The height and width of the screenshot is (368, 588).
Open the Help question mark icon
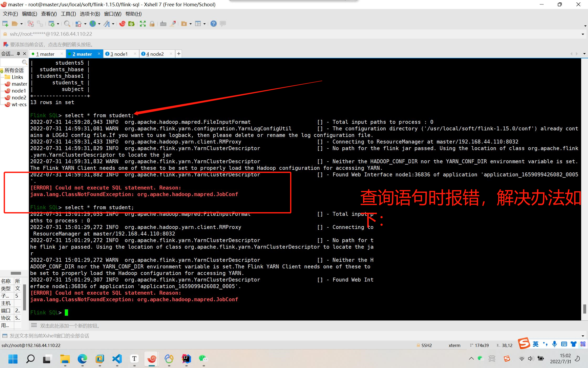pyautogui.click(x=213, y=24)
